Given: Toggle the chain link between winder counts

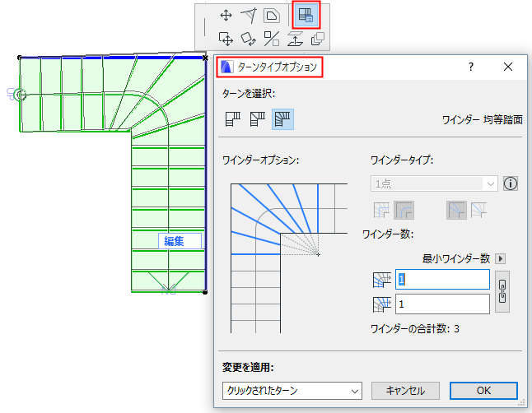Looking at the screenshot, I should [x=502, y=291].
